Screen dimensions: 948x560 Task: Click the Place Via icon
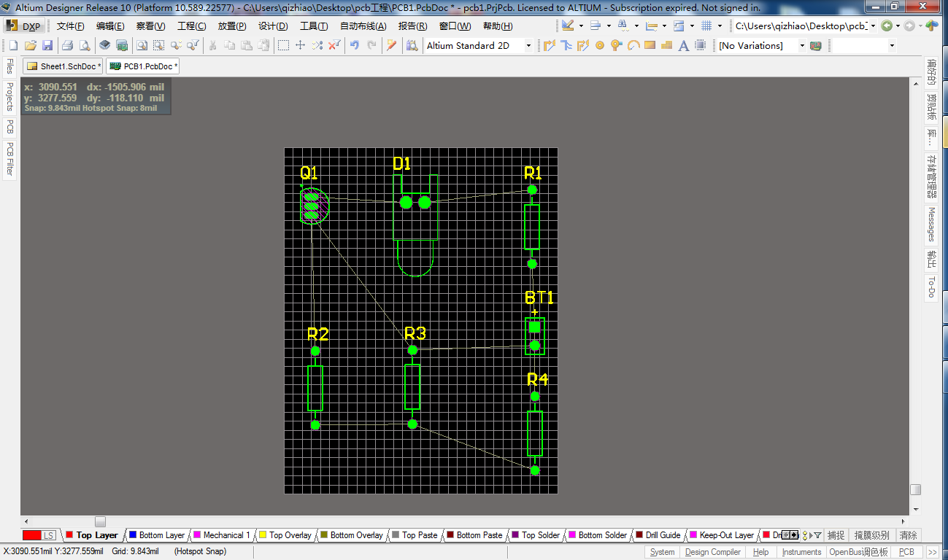coord(615,45)
